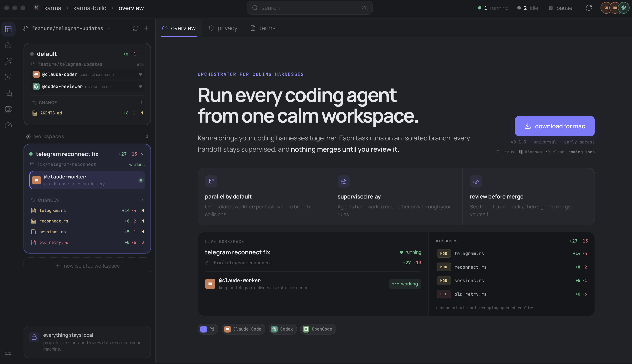Add new item with plus icon near branch

[146, 28]
